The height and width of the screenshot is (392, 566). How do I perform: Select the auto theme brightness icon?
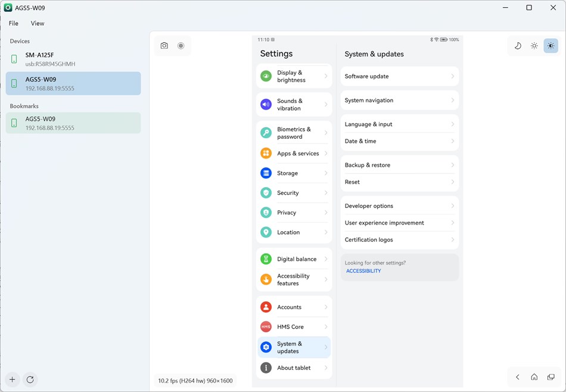(x=551, y=46)
